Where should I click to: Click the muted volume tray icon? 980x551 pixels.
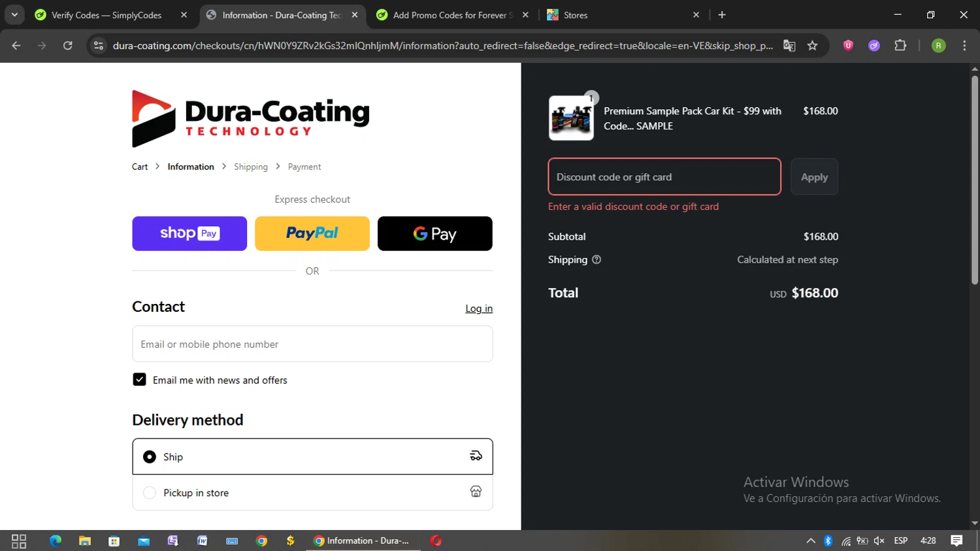point(879,541)
